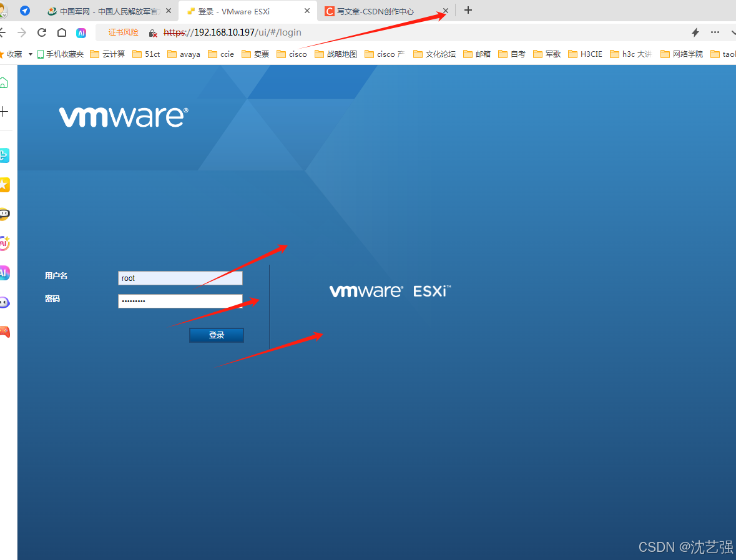
Task: Open the 自考 bookmark folder
Action: tap(512, 54)
